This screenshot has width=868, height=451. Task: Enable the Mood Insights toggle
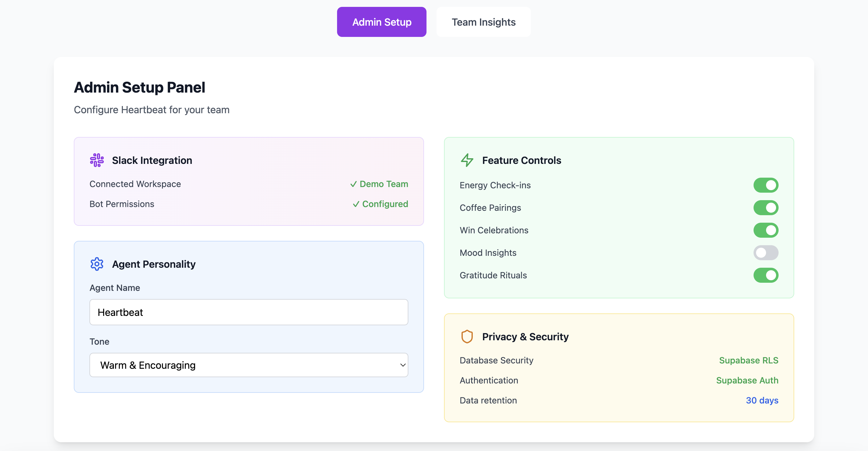(765, 253)
